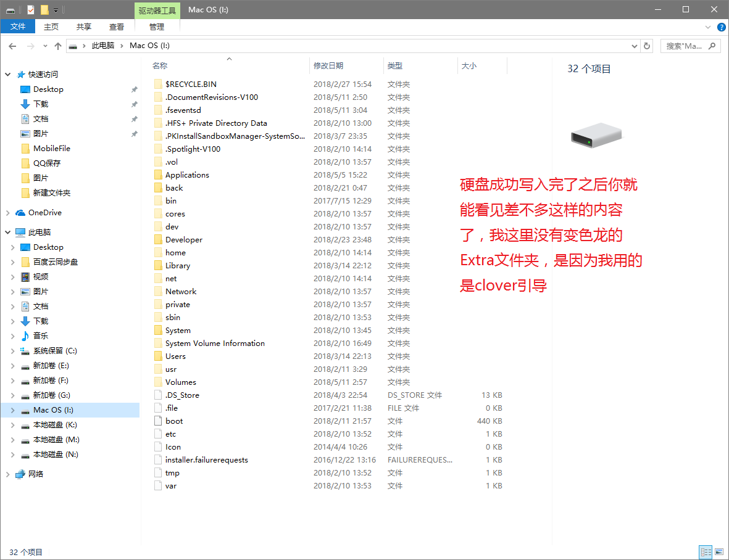This screenshot has height=560, width=729.
Task: Go back with the left arrow
Action: [x=12, y=46]
